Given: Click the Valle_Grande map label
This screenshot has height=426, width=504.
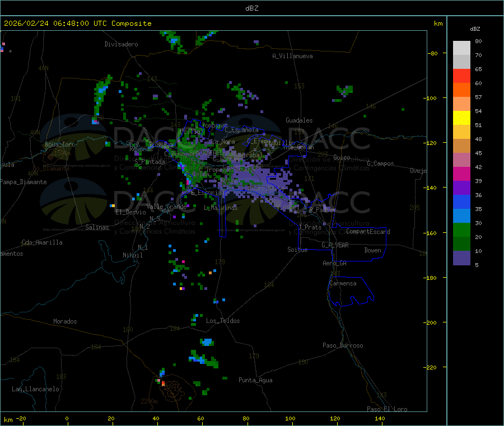Looking at the screenshot, I should click(166, 207).
